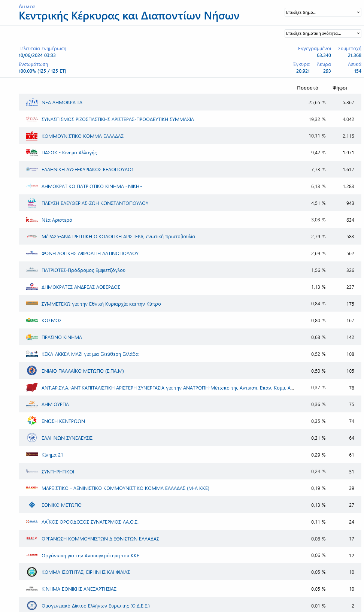Select the ΠΡΑΣΙΝΟ ΚΙΝΗΜΑ party link
Viewport: 364px width, 612px height.
[x=62, y=337]
